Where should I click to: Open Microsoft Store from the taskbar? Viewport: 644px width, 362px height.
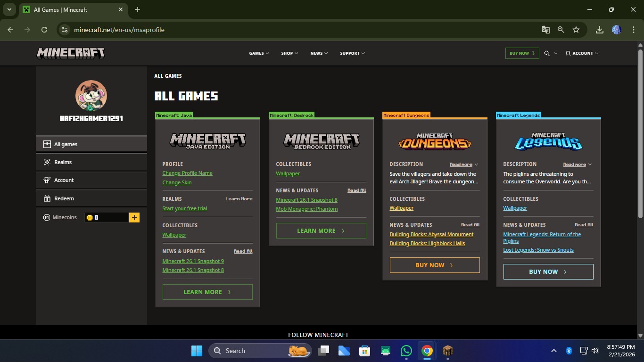(364, 351)
